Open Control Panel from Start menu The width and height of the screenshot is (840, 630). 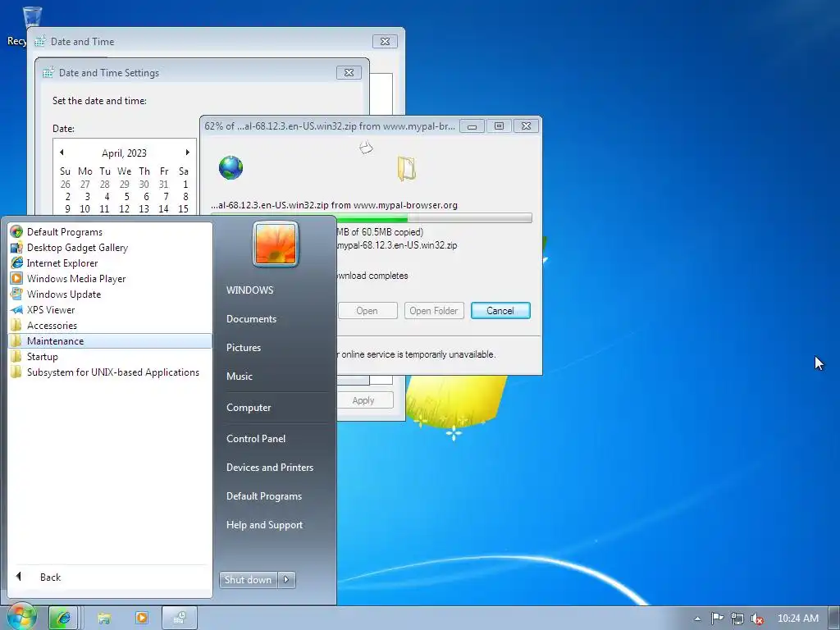pyautogui.click(x=256, y=438)
